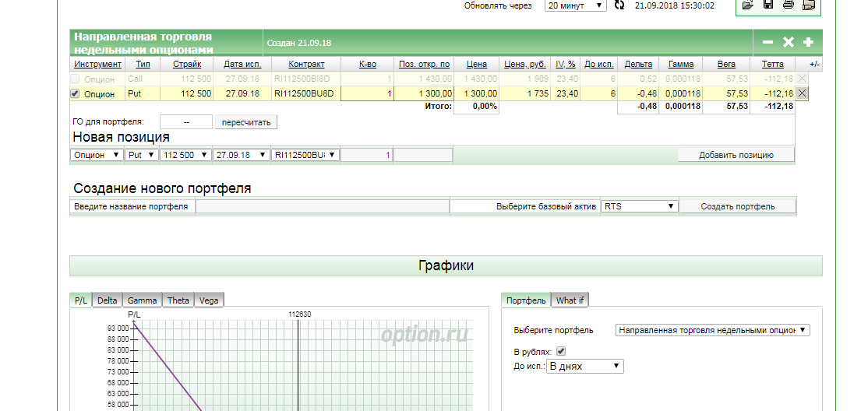
Task: Sort by the 'Тип' column header
Action: click(x=143, y=65)
